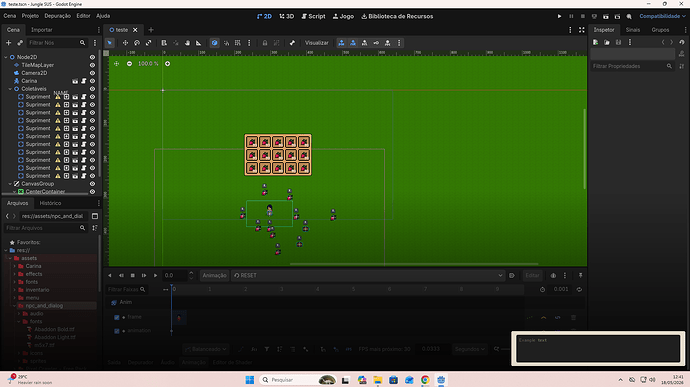Viewport: 690px width, 387px height.
Task: Choose the Move mode tool
Action: pyautogui.click(x=125, y=43)
